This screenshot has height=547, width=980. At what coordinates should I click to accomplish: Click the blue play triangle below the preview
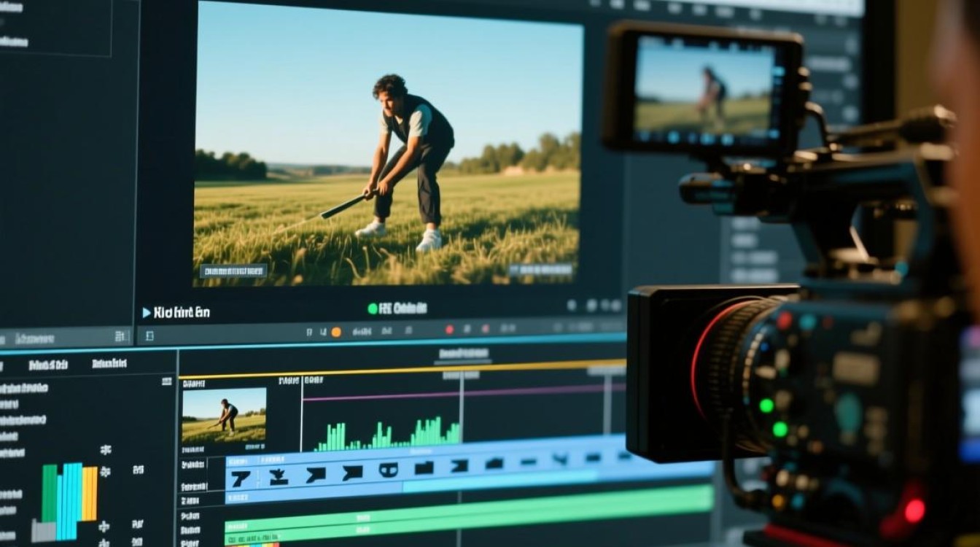[x=147, y=312]
